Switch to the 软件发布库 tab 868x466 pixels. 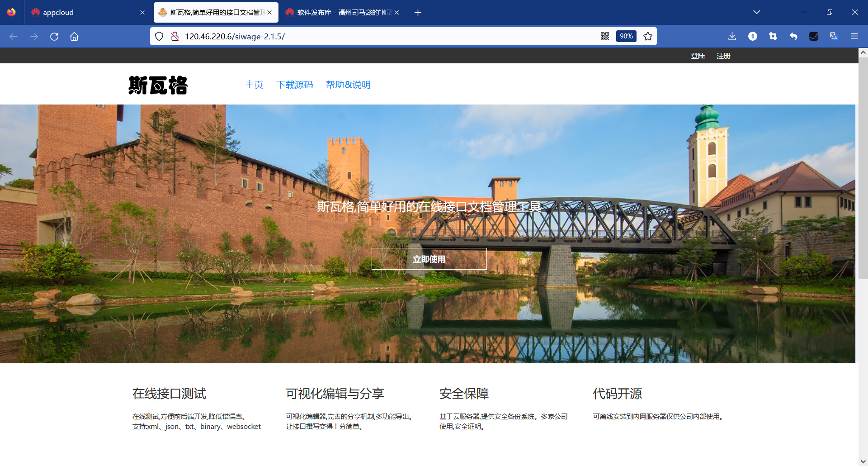point(341,12)
